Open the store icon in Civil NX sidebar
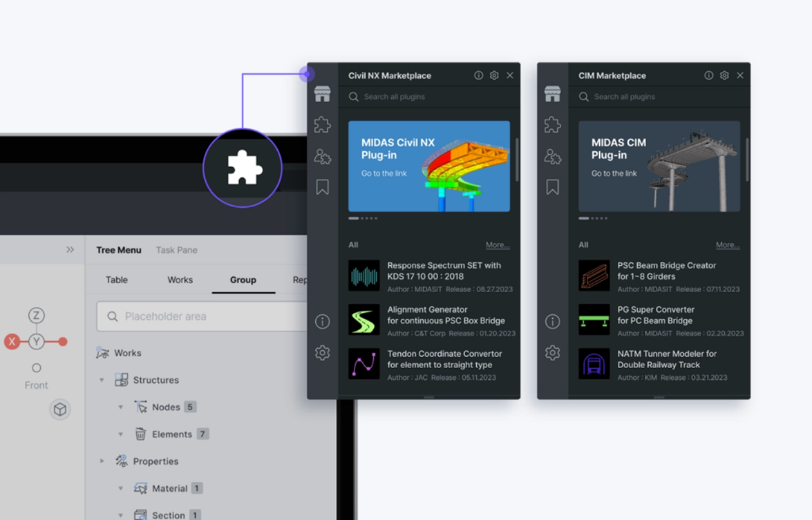 (322, 94)
